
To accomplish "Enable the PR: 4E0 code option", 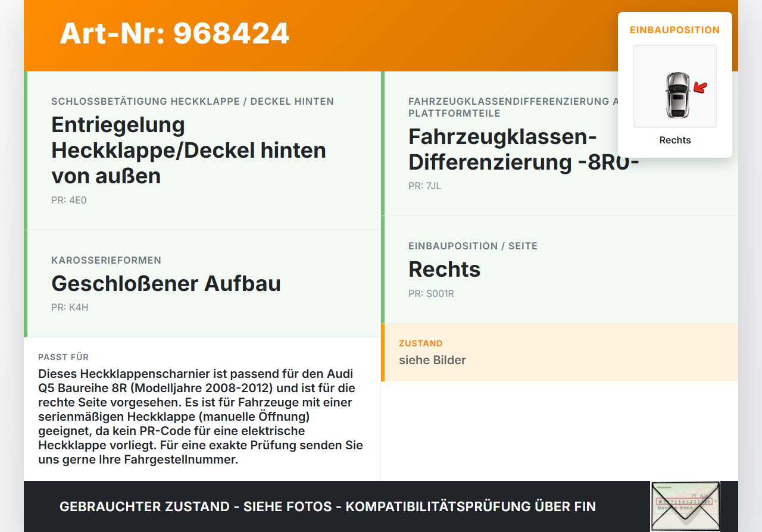I will tap(68, 200).
